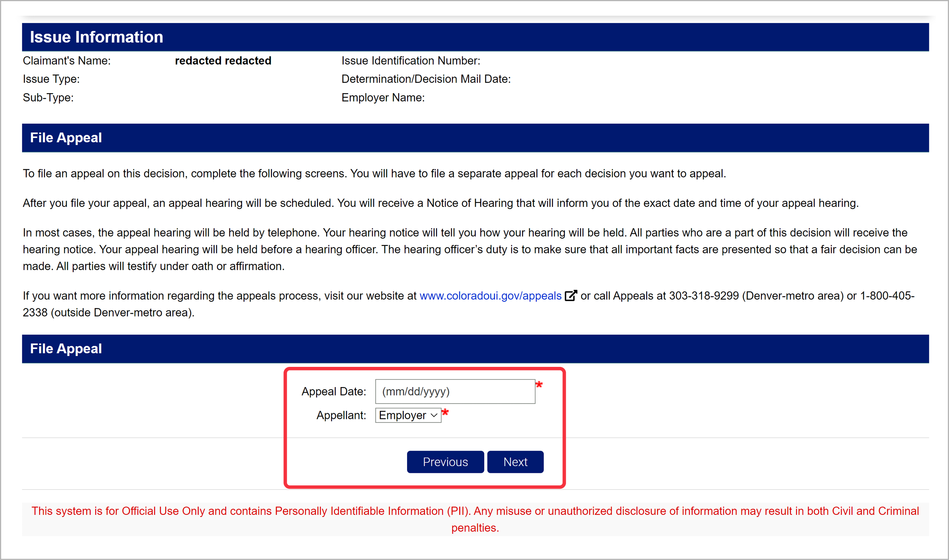Screen dimensions: 949x560
Task: Click the Appeal Date field label
Action: pyautogui.click(x=333, y=391)
